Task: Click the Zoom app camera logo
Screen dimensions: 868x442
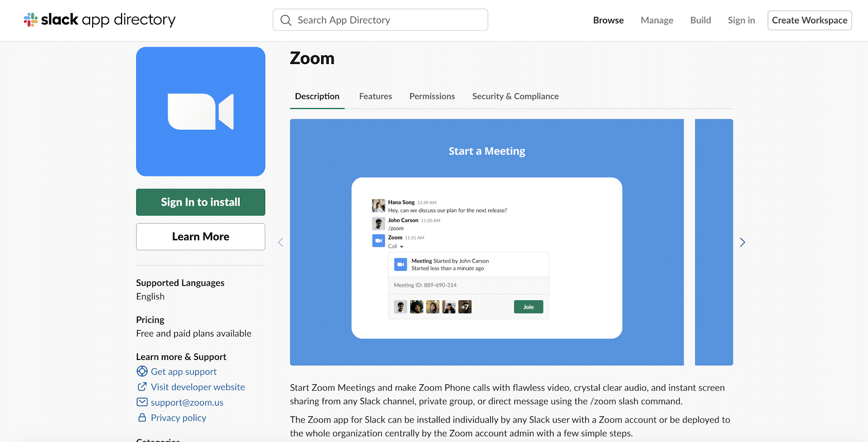Action: click(x=201, y=111)
